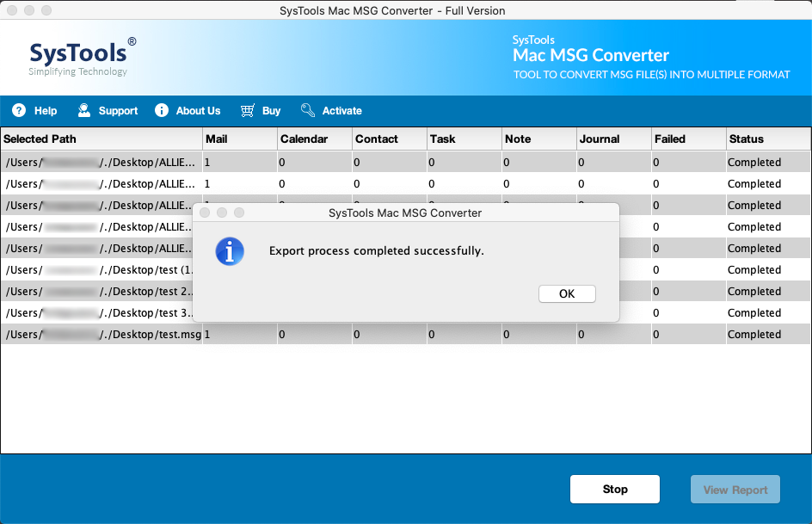Click the Buy shopping cart icon
The height and width of the screenshot is (524, 812).
[248, 110]
